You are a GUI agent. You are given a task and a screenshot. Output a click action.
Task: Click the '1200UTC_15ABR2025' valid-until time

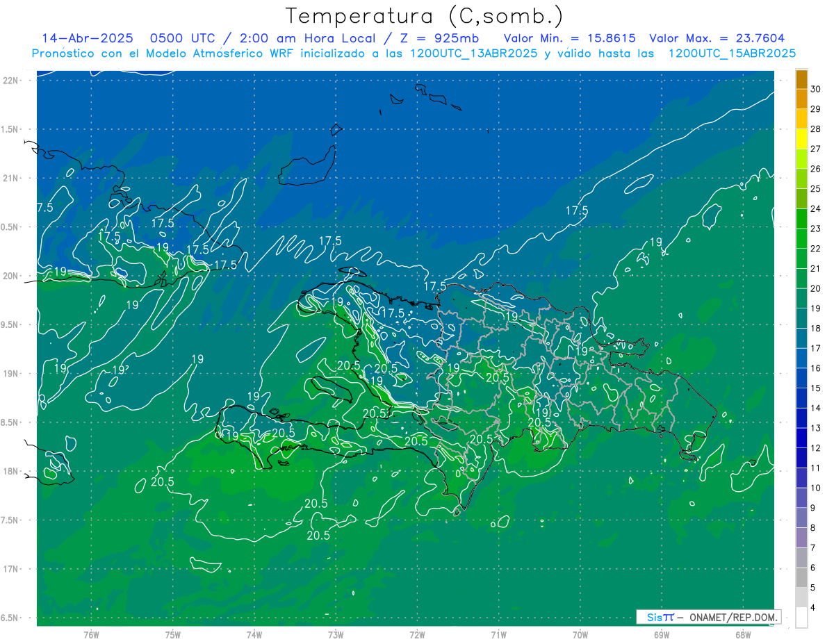coord(732,53)
